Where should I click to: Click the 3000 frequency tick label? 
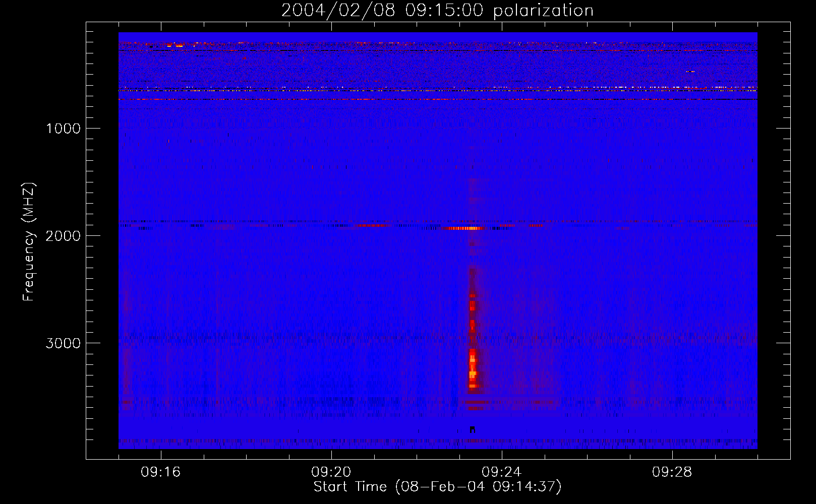(64, 343)
